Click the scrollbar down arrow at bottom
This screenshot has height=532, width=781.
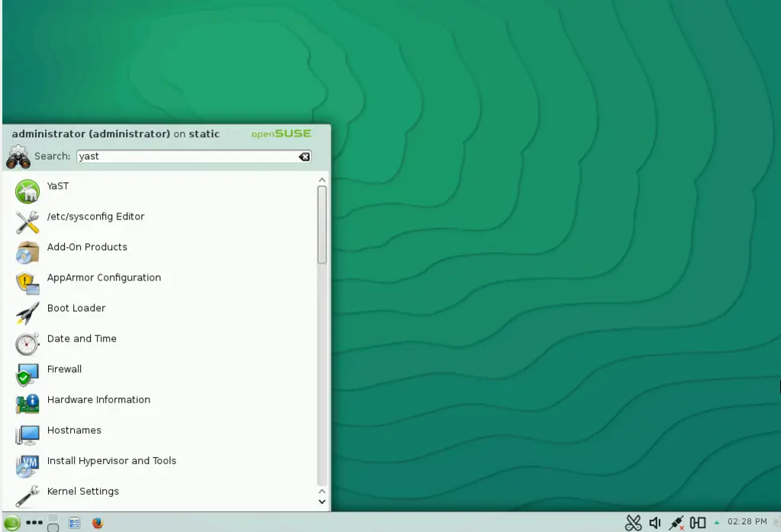click(x=322, y=502)
